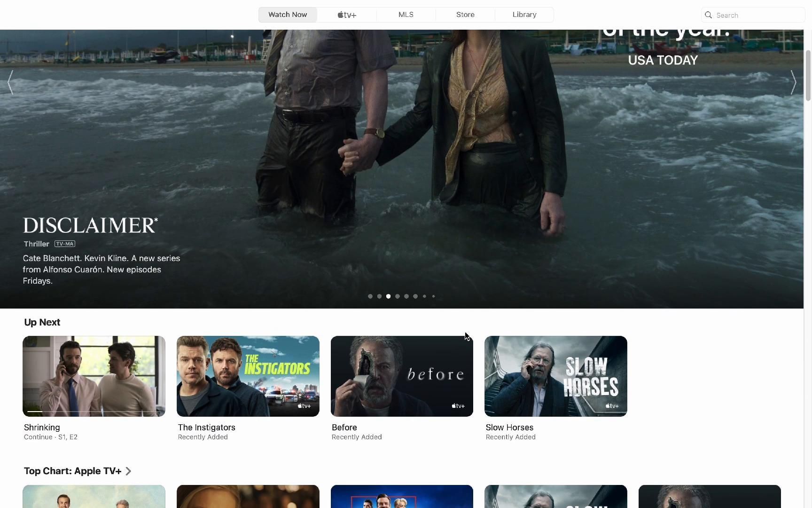Select the sixth carousel page dot
The image size is (812, 508).
click(415, 296)
